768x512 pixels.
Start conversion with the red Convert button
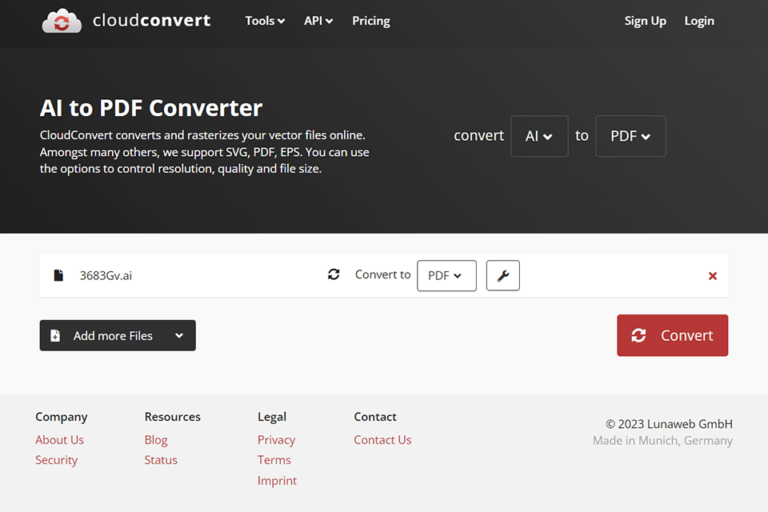tap(672, 336)
